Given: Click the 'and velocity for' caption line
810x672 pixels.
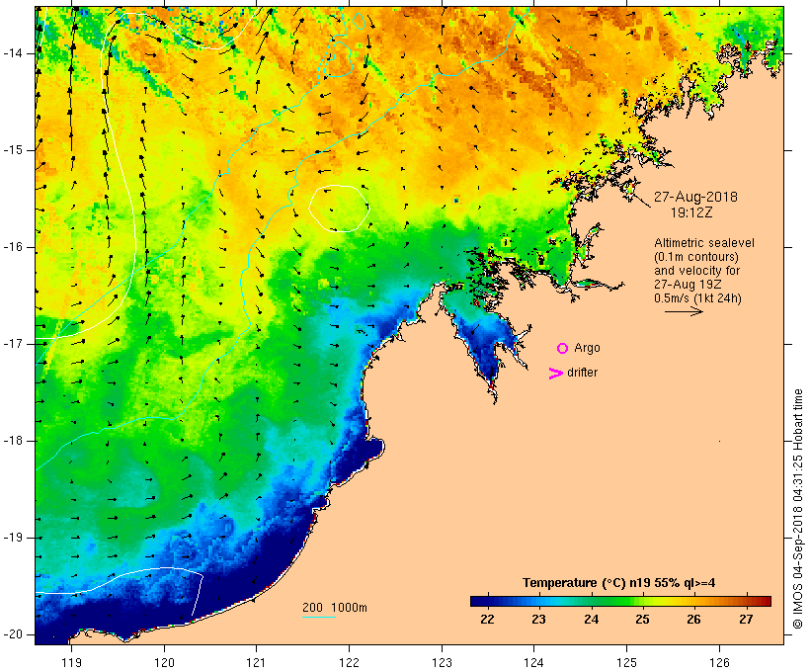Looking at the screenshot, I should (696, 271).
